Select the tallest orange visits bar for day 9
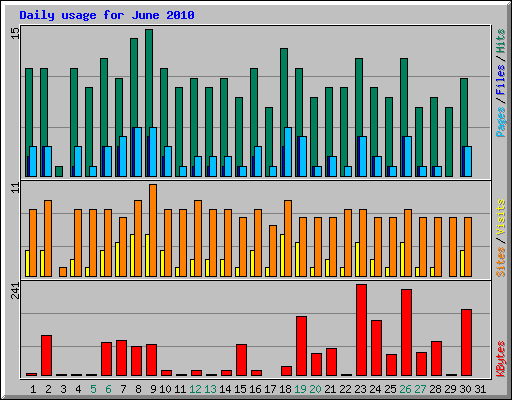The image size is (512, 400). (153, 230)
